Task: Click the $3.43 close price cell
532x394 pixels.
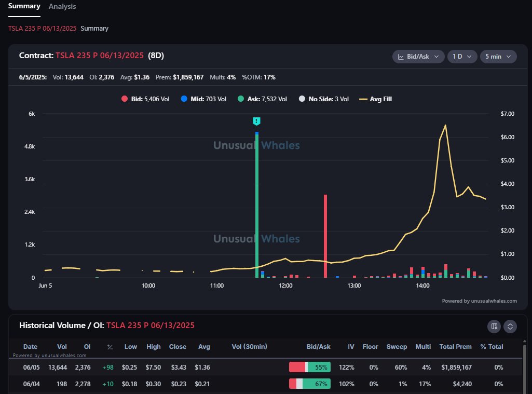Action: (x=179, y=367)
